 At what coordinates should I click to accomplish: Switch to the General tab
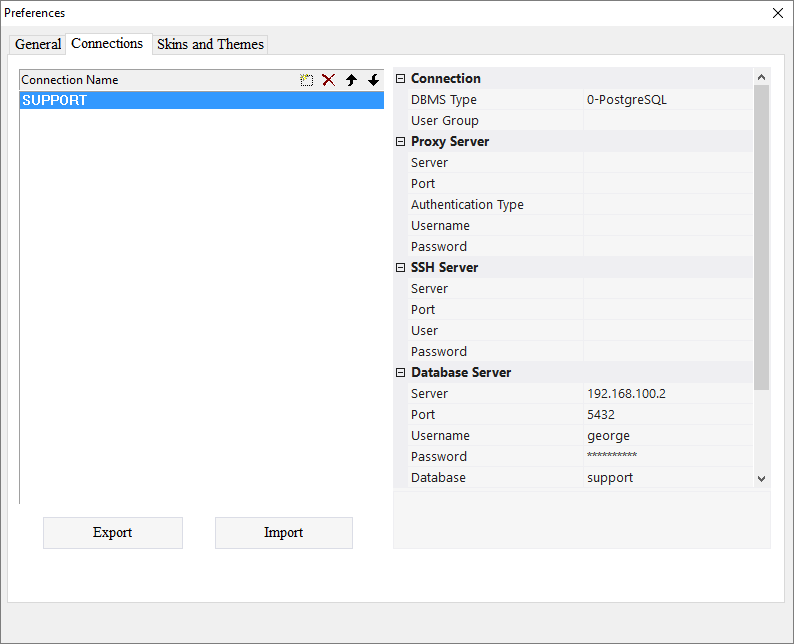(x=38, y=44)
